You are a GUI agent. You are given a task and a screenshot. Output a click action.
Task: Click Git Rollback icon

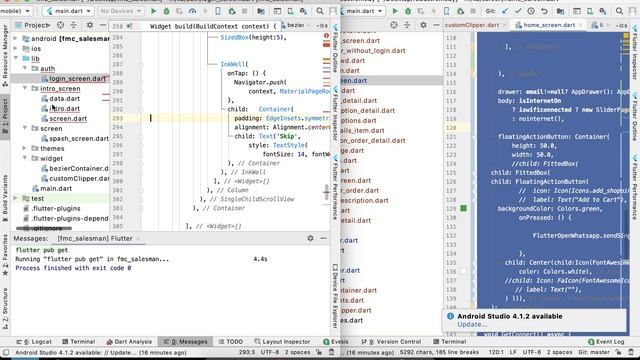point(544,11)
